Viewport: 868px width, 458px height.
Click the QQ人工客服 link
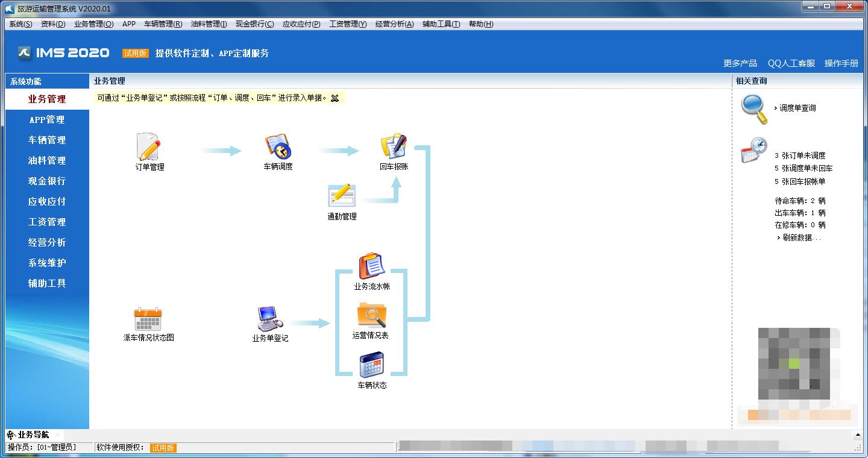(x=791, y=63)
